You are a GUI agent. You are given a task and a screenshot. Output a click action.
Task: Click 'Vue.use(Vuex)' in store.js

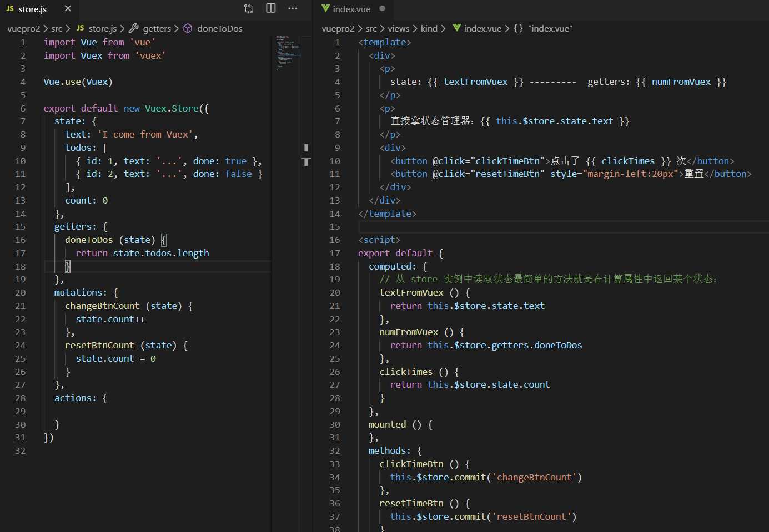[78, 82]
